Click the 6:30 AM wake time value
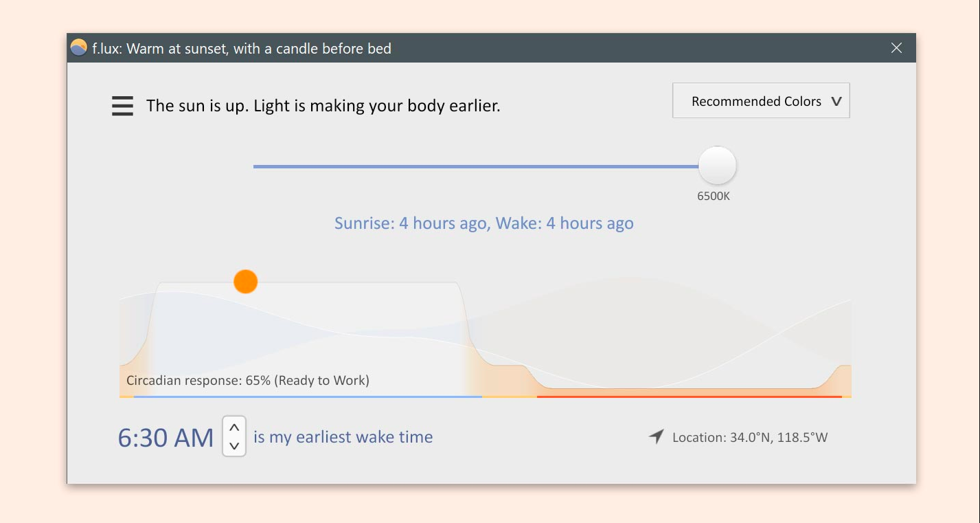This screenshot has width=980, height=523. click(166, 438)
